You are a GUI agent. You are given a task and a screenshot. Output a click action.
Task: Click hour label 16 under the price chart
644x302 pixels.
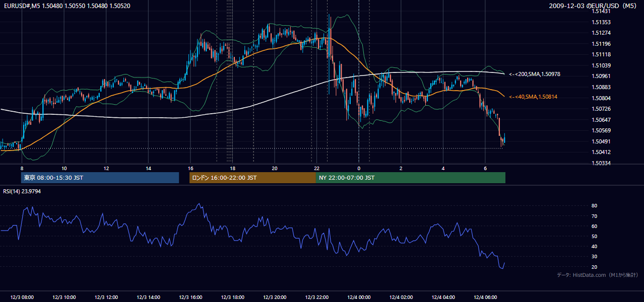(190, 168)
